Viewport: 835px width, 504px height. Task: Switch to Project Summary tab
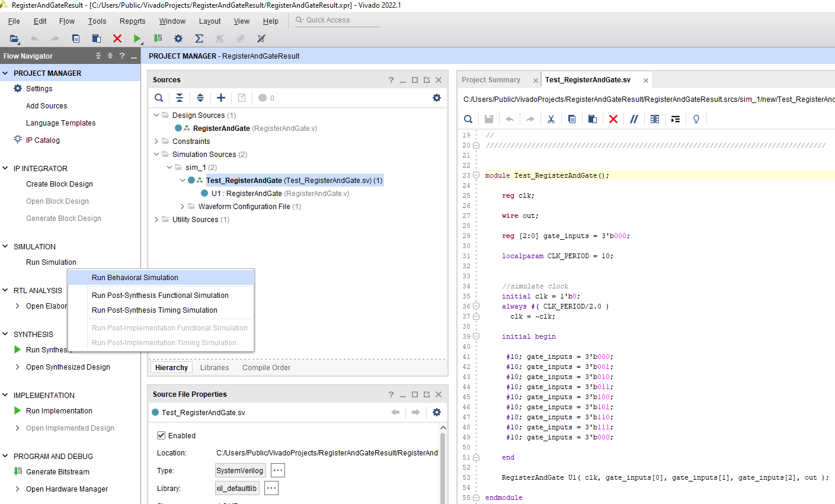pyautogui.click(x=491, y=80)
